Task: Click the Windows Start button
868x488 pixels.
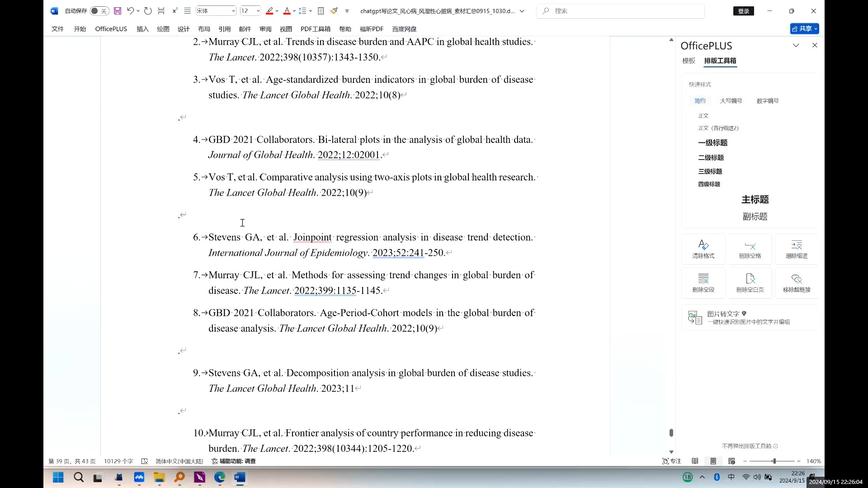Action: click(x=58, y=477)
